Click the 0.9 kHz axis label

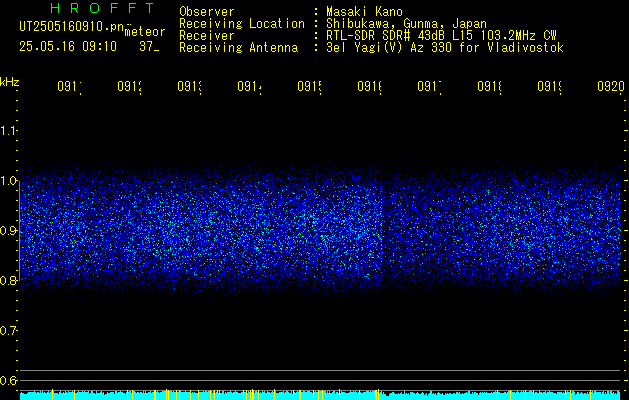[8, 231]
